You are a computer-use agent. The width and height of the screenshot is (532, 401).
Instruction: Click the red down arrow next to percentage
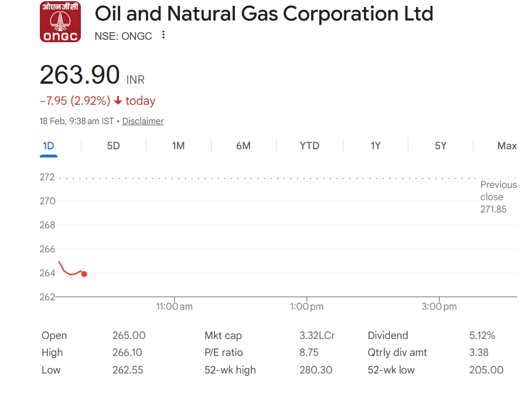(118, 101)
